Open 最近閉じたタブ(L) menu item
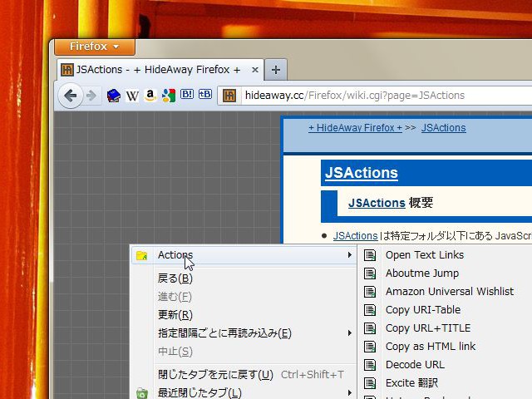The height and width of the screenshot is (399, 532). click(244, 393)
